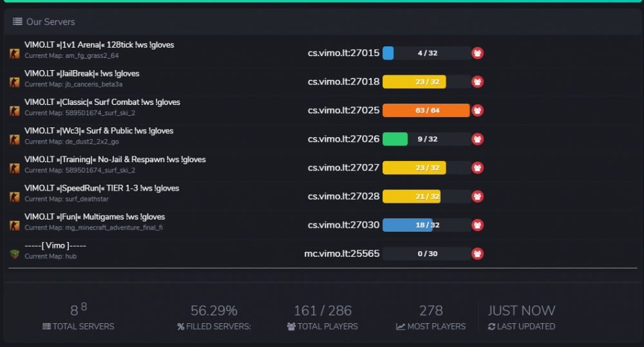Image resolution: width=644 pixels, height=347 pixels.
Task: Open the Training No-Jail & Respawn server title
Action: 115,159
